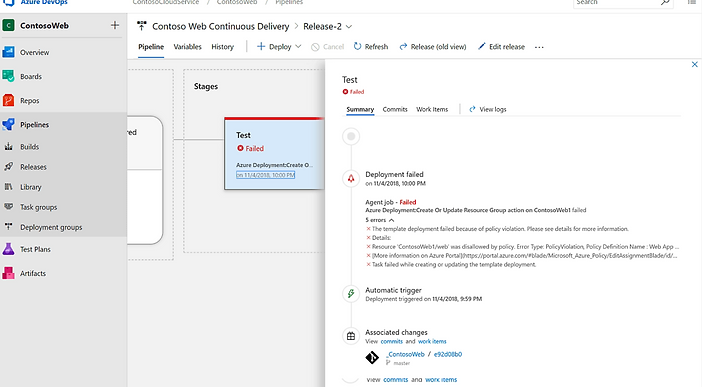Click the Test stage card
Image resolution: width=702 pixels, height=387 pixels.
point(274,153)
